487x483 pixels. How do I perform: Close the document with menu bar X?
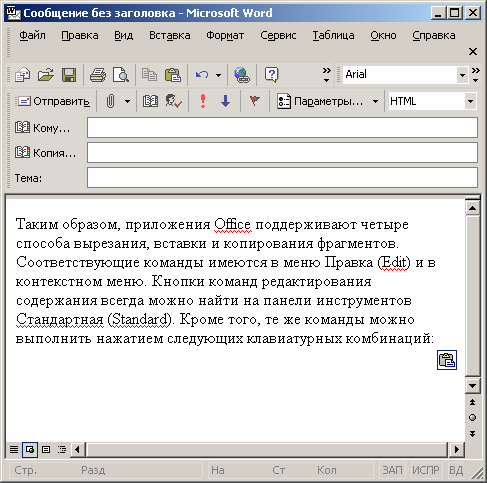(473, 52)
